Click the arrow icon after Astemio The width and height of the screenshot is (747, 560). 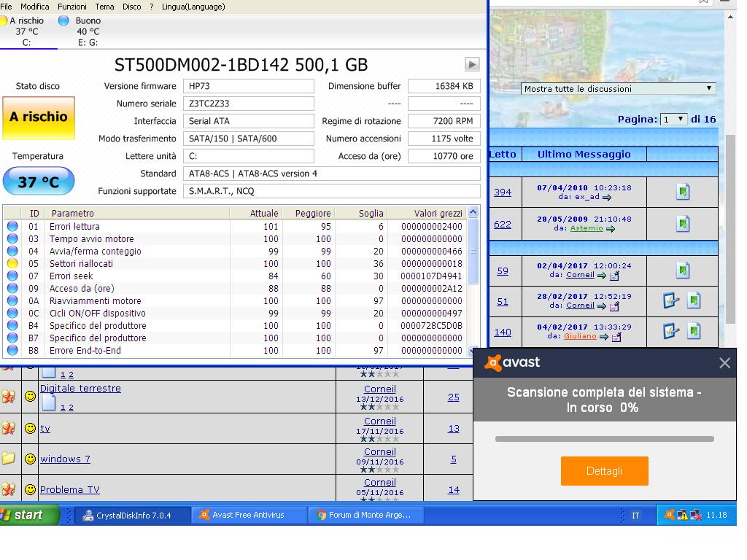[611, 229]
